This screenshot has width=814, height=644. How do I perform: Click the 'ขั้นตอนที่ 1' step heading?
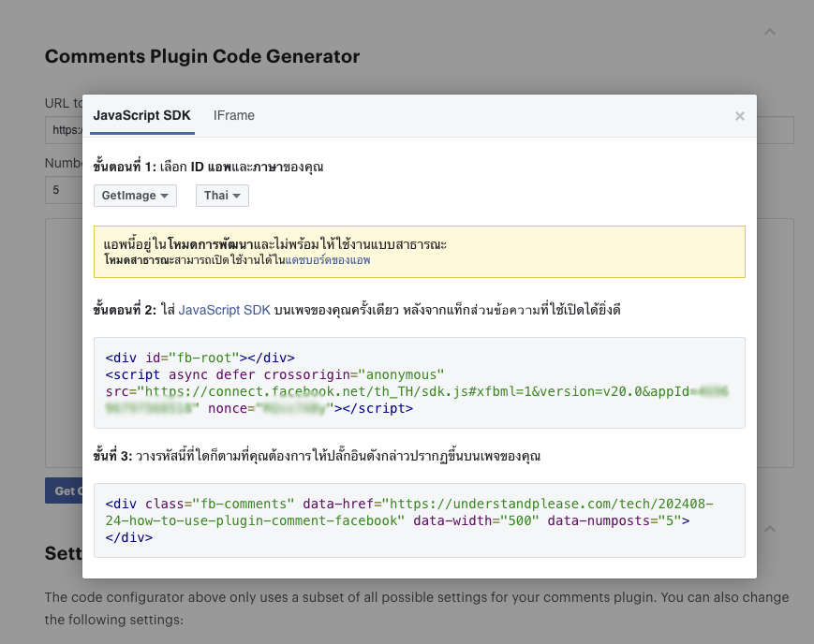click(208, 167)
